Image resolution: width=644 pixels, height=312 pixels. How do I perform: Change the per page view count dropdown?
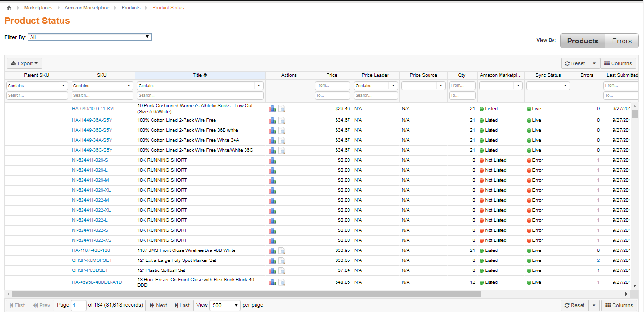click(x=225, y=305)
